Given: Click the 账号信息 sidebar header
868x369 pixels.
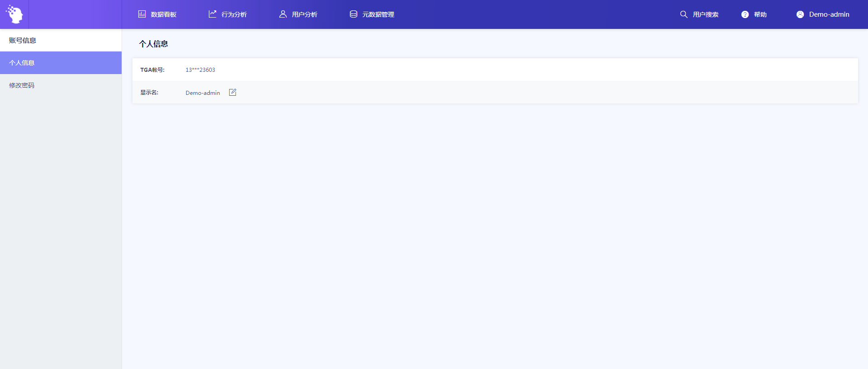Looking at the screenshot, I should click(x=23, y=40).
